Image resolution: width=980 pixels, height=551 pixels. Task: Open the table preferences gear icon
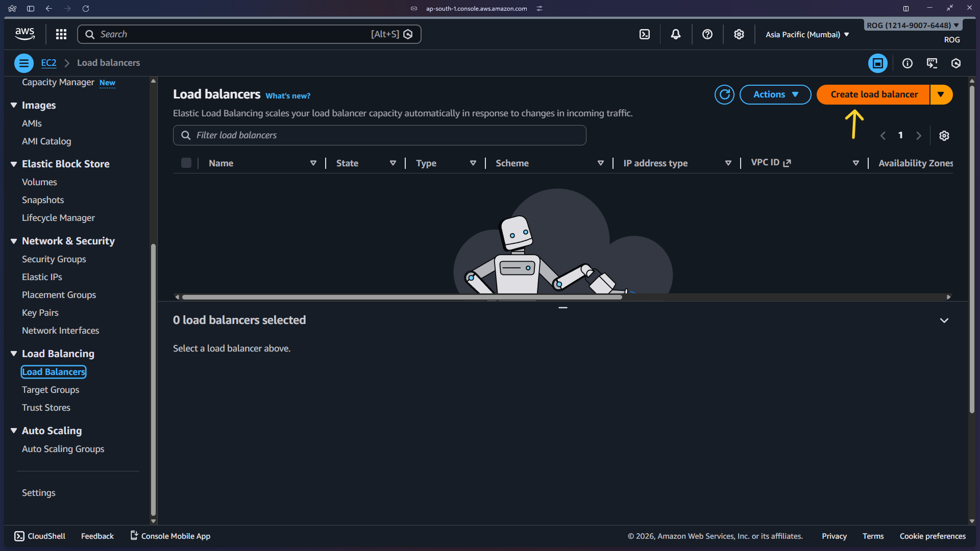coord(944,135)
